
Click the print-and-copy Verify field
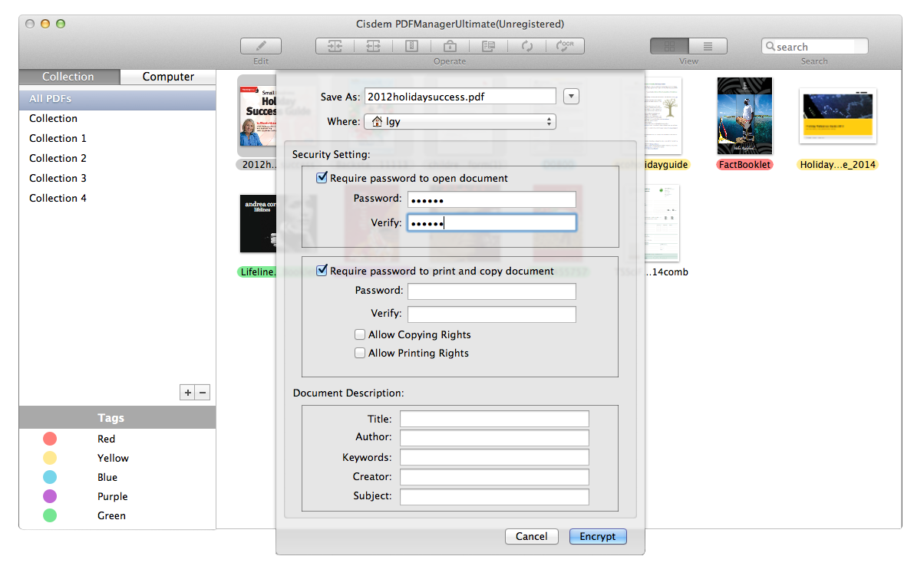492,314
